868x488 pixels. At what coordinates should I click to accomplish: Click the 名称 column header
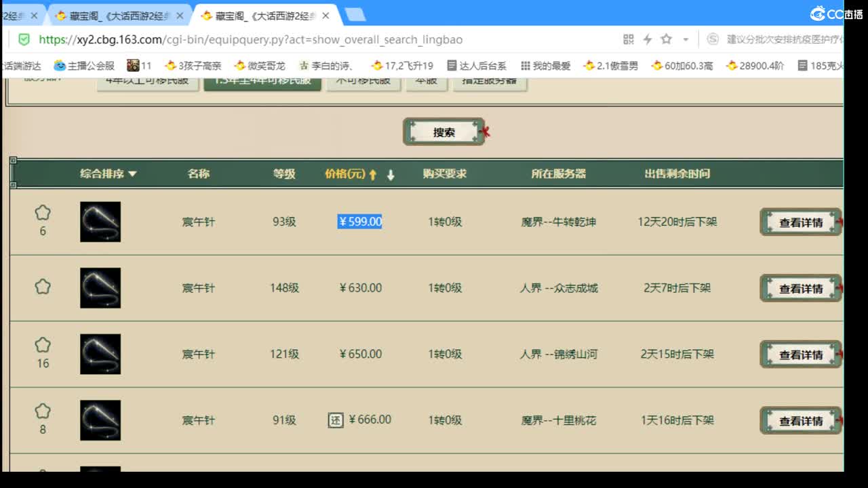pyautogui.click(x=199, y=174)
